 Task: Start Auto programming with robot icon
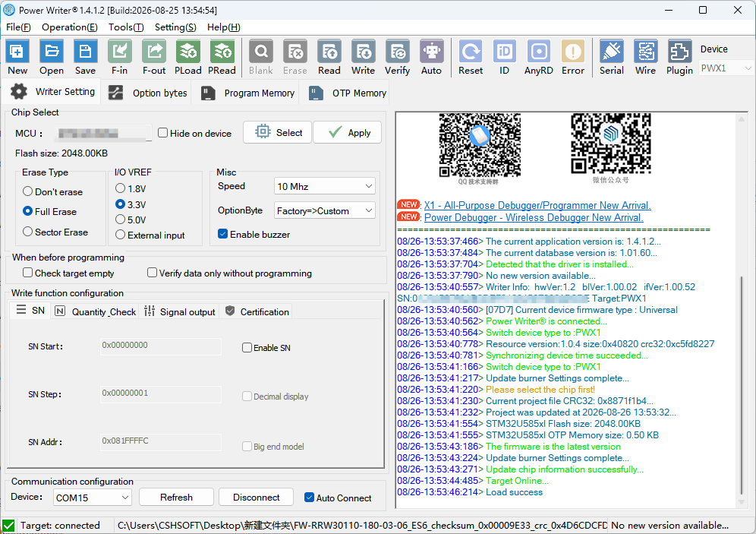pos(432,57)
